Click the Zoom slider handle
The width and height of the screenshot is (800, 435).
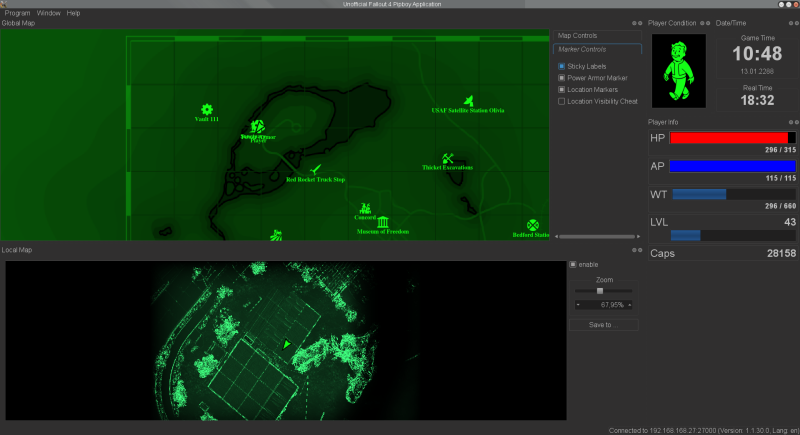click(x=600, y=291)
